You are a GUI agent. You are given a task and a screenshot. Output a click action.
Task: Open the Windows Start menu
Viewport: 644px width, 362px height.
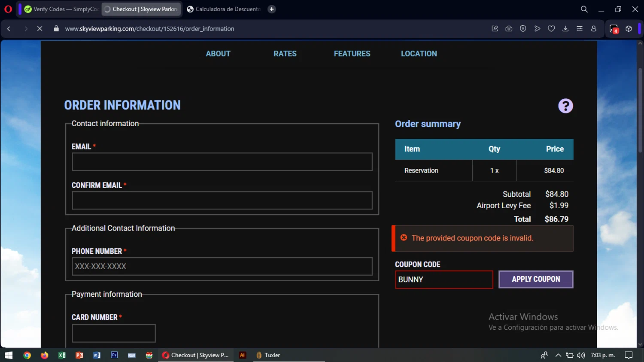click(9, 355)
